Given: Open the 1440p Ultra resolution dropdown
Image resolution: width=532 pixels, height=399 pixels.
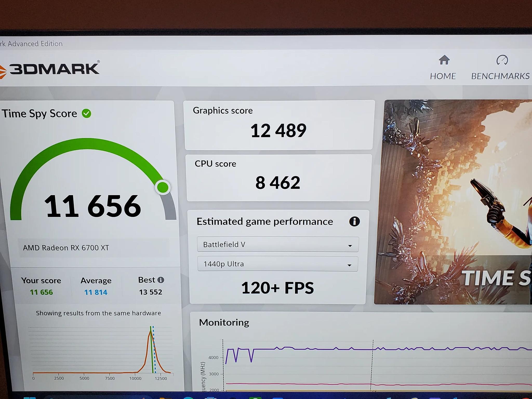Looking at the screenshot, I should (278, 264).
